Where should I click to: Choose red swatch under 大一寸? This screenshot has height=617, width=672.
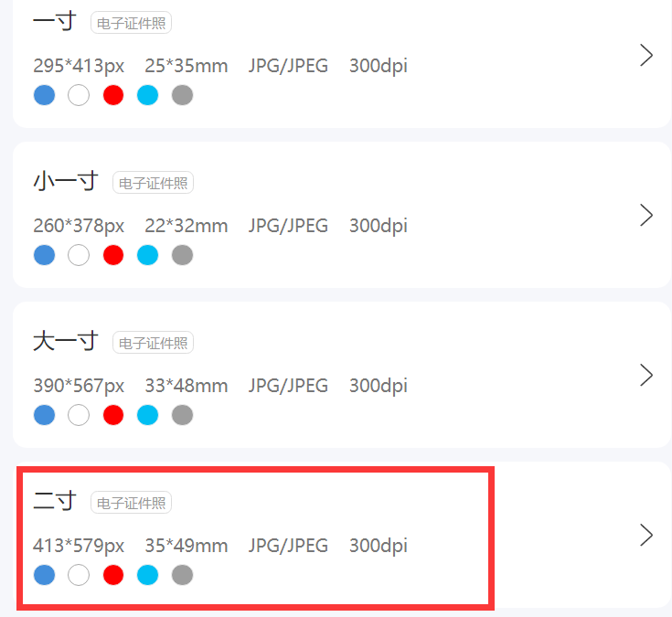click(113, 415)
